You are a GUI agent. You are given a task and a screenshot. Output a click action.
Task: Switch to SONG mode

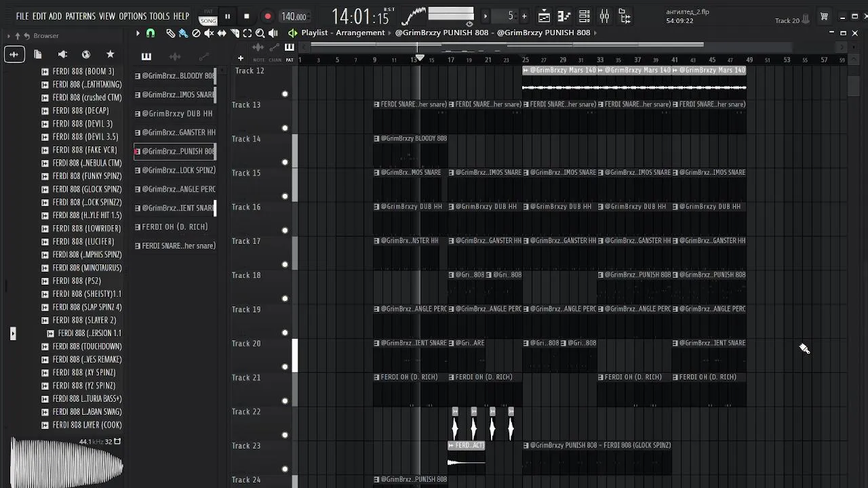(x=208, y=21)
